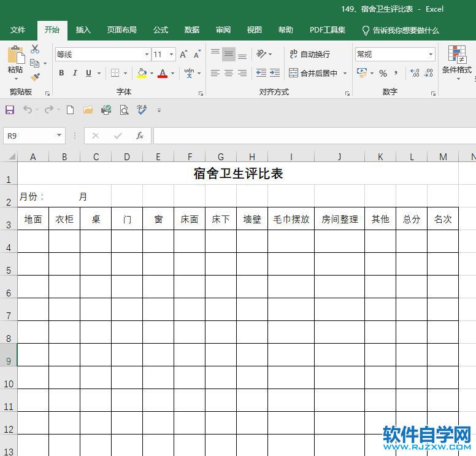476x456 pixels.
Task: Open the 文件 File tab
Action: pyautogui.click(x=18, y=30)
